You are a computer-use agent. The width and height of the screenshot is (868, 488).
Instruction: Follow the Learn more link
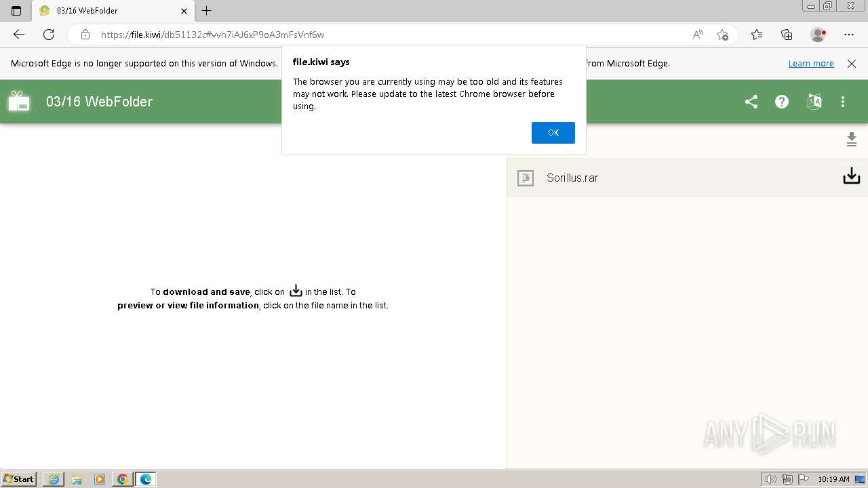811,63
